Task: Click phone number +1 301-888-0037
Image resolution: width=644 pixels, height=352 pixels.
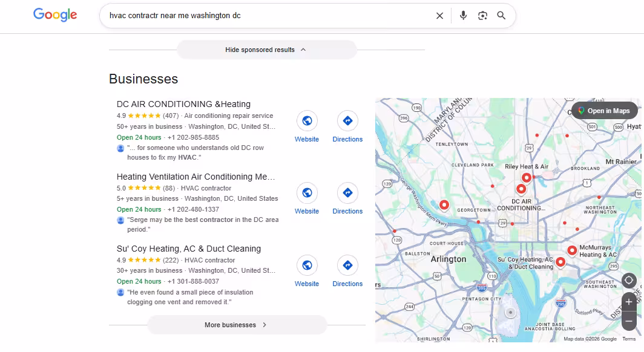Action: (193, 281)
